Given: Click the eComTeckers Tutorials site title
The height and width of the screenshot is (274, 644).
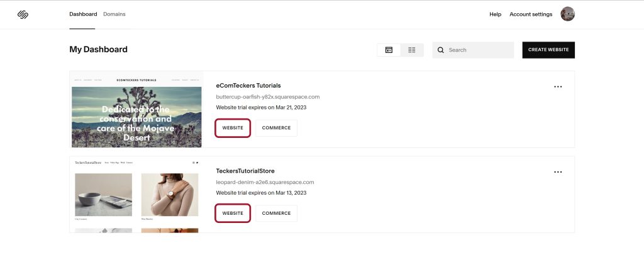Looking at the screenshot, I should pyautogui.click(x=248, y=86).
